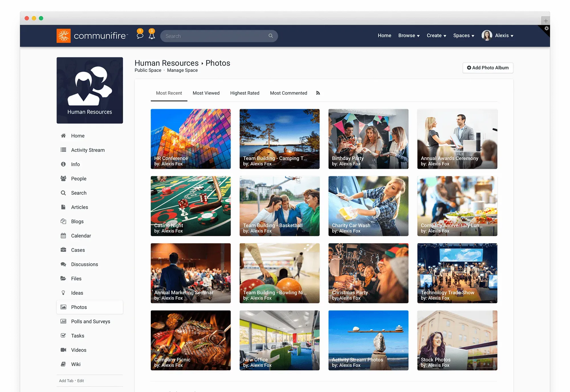
Task: Click the Articles document icon
Action: [x=63, y=207]
